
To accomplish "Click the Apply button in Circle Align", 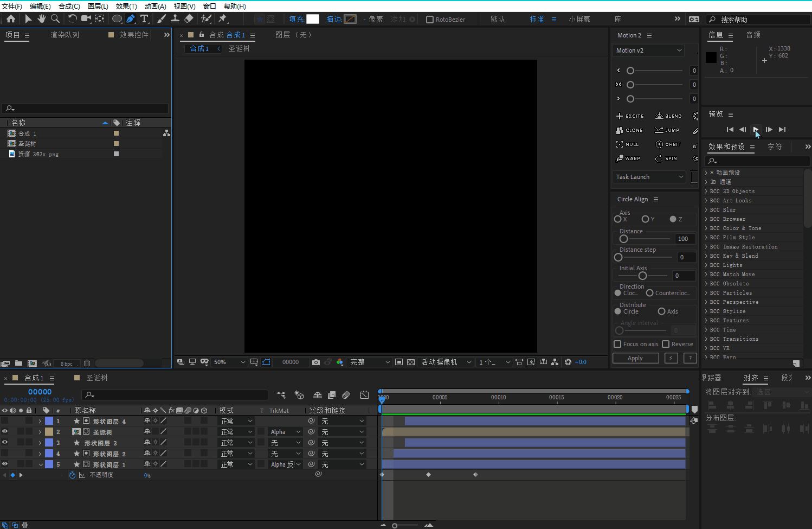I will [x=635, y=358].
